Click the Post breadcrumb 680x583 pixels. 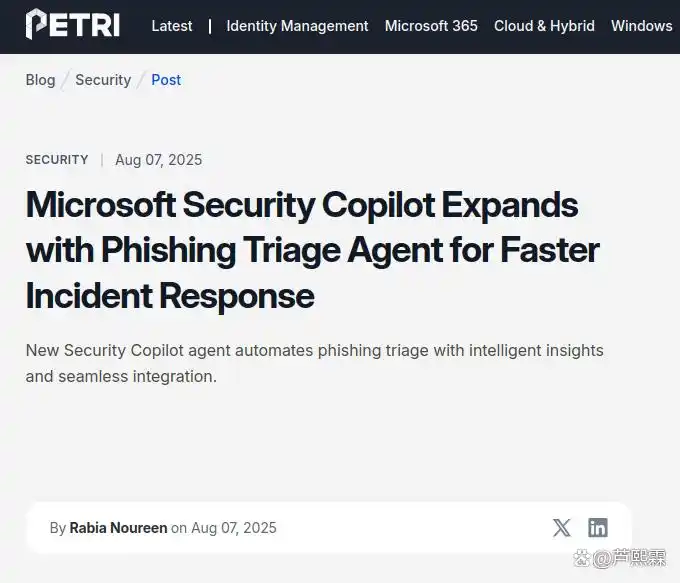point(166,80)
